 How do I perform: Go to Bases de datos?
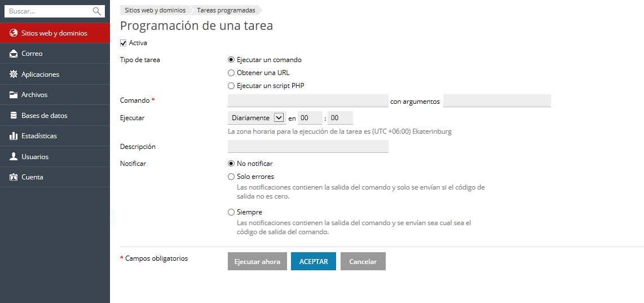[x=55, y=115]
